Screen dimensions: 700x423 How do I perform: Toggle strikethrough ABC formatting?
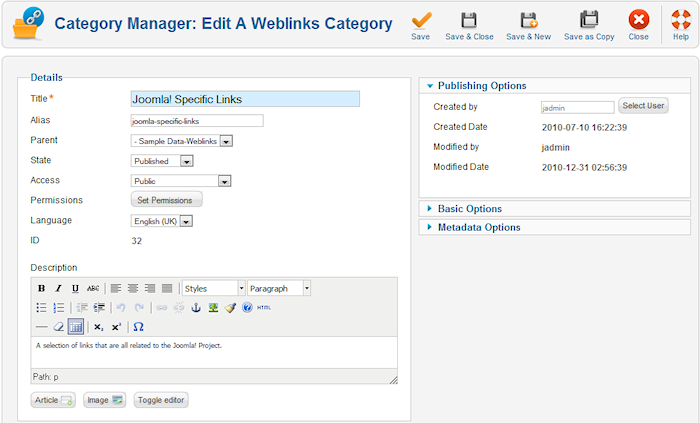(x=93, y=288)
